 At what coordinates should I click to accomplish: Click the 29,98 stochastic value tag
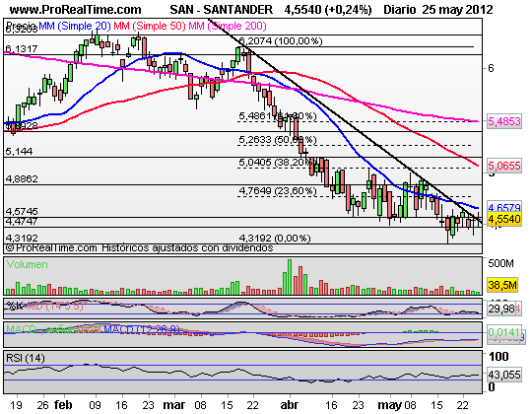(x=501, y=310)
